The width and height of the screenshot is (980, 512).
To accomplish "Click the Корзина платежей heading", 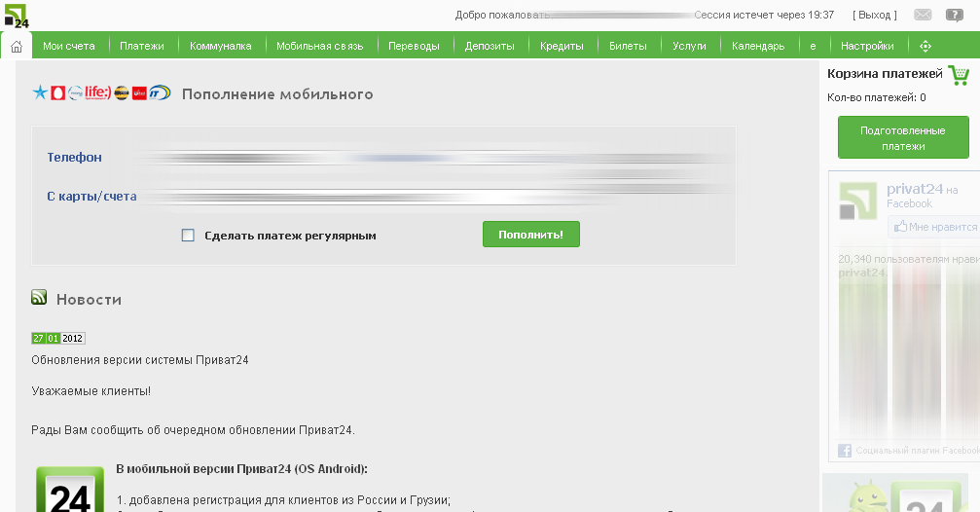I will 885,74.
